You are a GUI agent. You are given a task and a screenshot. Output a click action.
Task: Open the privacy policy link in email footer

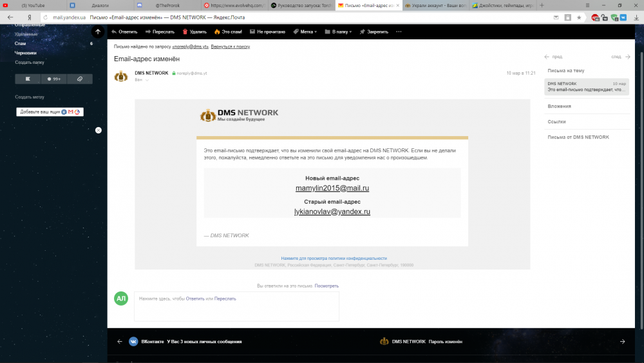click(334, 258)
